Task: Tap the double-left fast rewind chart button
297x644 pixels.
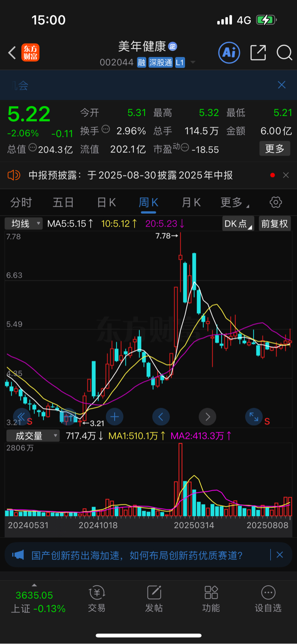Action: (x=22, y=417)
